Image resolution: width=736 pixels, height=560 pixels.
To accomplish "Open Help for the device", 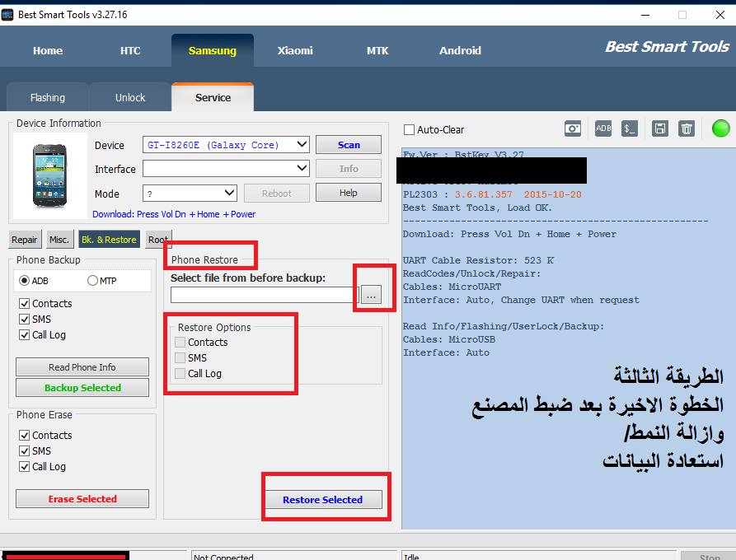I will [349, 193].
